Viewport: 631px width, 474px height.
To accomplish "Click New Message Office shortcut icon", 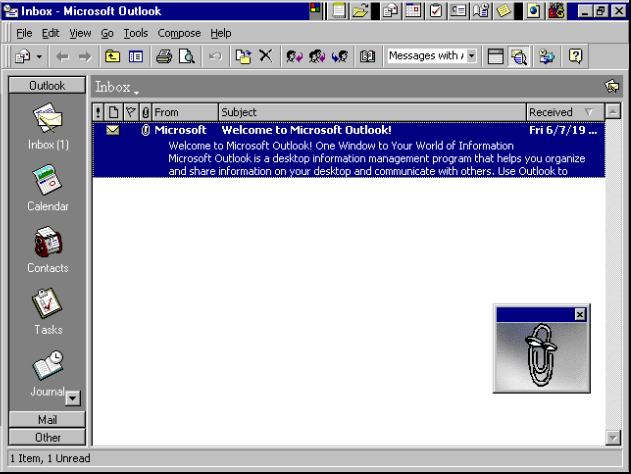I will 390,10.
